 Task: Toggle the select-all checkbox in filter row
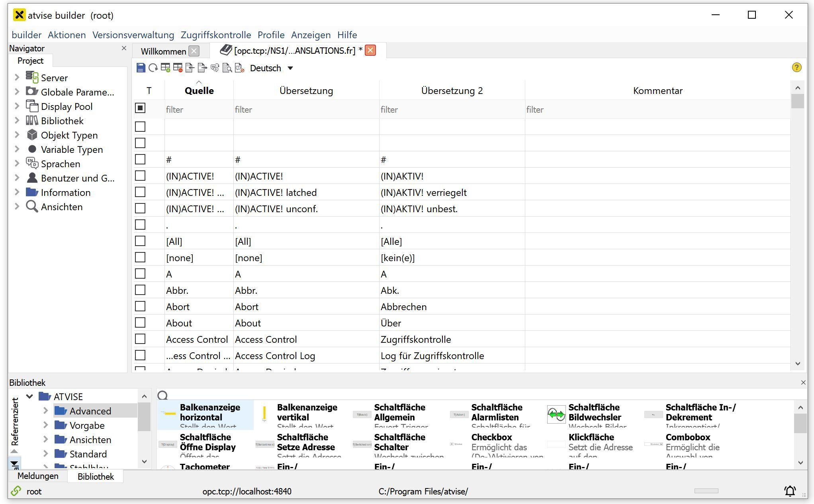[140, 108]
